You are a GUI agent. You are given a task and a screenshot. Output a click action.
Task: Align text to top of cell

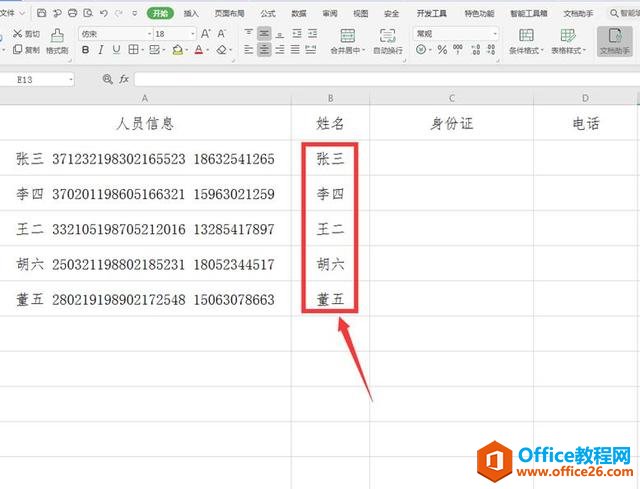coord(249,33)
